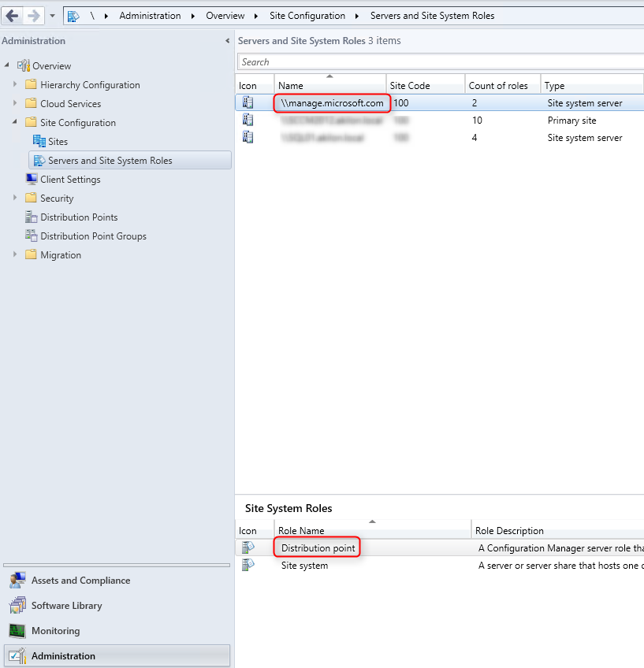The height and width of the screenshot is (668, 644).
Task: Select the Distribution point role
Action: [439, 547]
